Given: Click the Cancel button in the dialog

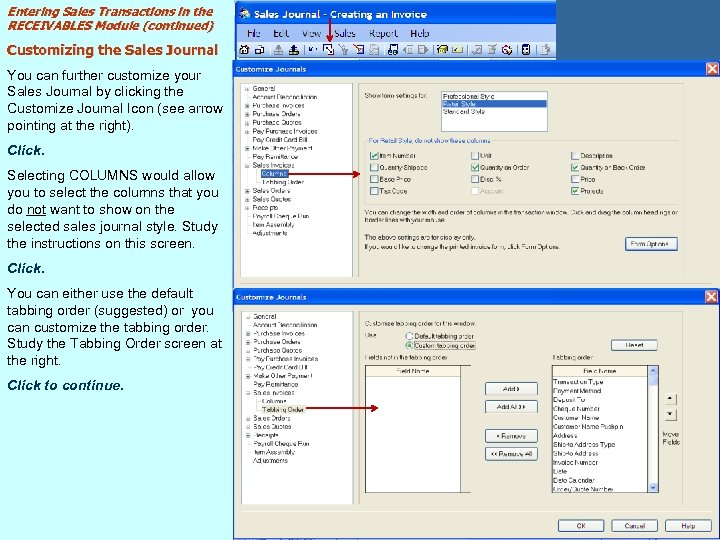Looking at the screenshot, I should [635, 526].
